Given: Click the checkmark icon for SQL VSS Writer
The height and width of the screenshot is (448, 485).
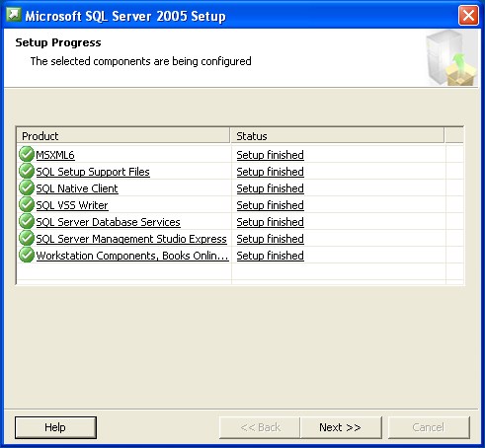Looking at the screenshot, I should (27, 204).
